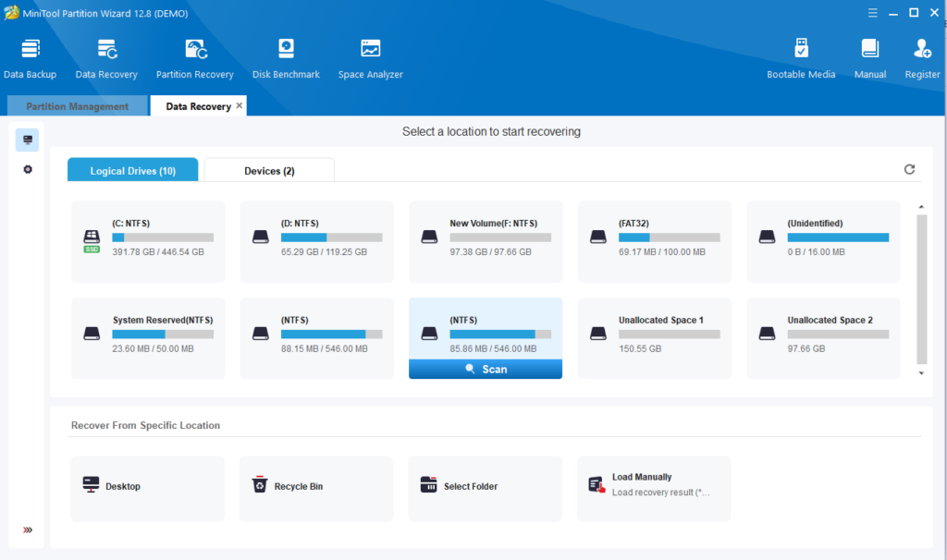Viewport: 947px width, 560px height.
Task: Expand the sidebar with the double-arrow icon
Action: (x=28, y=530)
